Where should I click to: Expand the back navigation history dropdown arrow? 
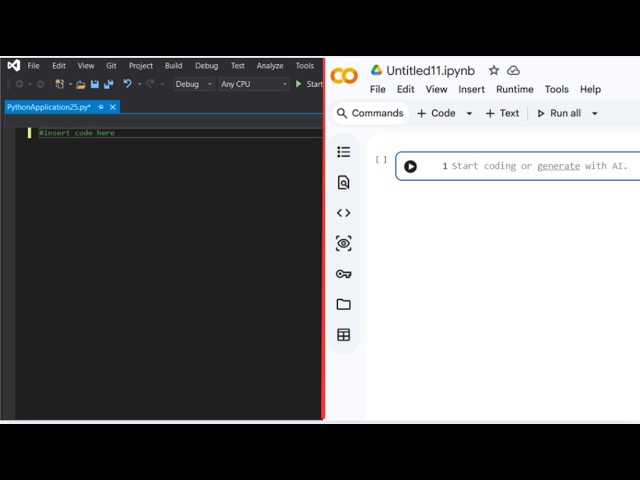click(x=30, y=84)
